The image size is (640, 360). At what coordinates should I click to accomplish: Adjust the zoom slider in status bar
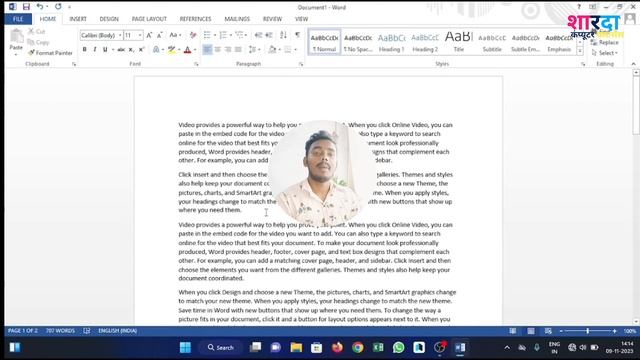pos(588,331)
